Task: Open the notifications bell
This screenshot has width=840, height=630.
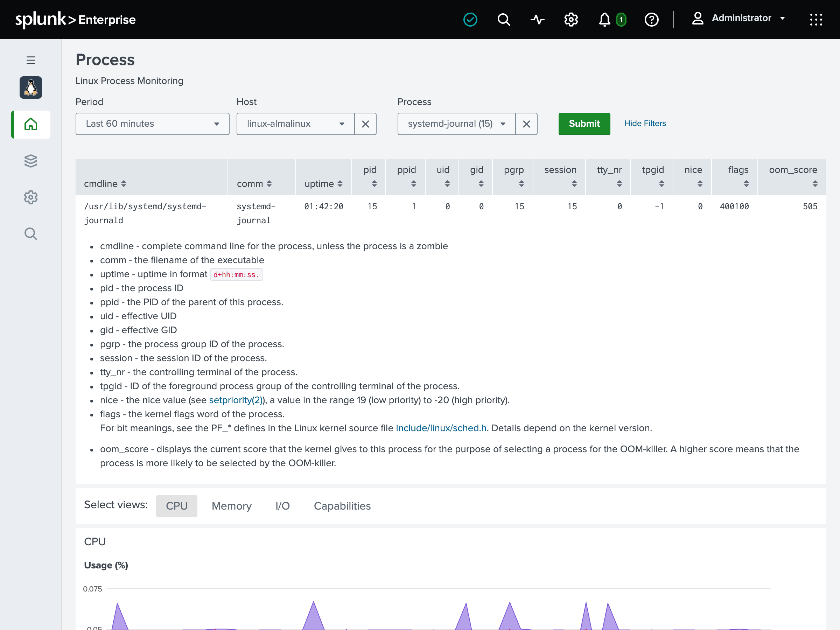Action: click(x=604, y=19)
